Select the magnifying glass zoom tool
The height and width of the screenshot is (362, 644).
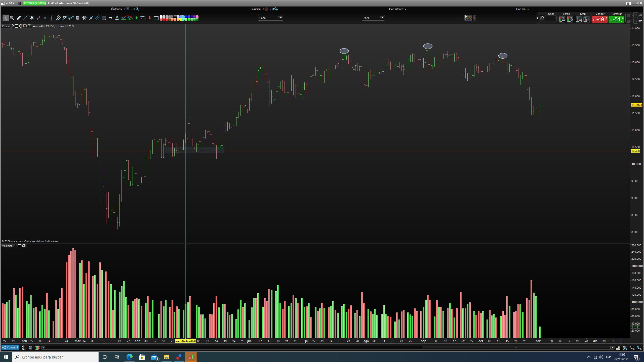pos(12,18)
